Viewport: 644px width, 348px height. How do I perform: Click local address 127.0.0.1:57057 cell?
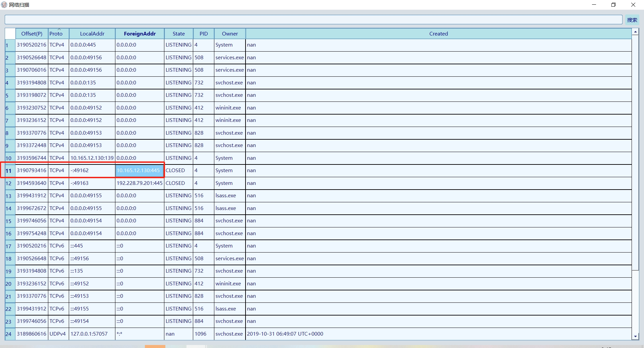click(92, 334)
